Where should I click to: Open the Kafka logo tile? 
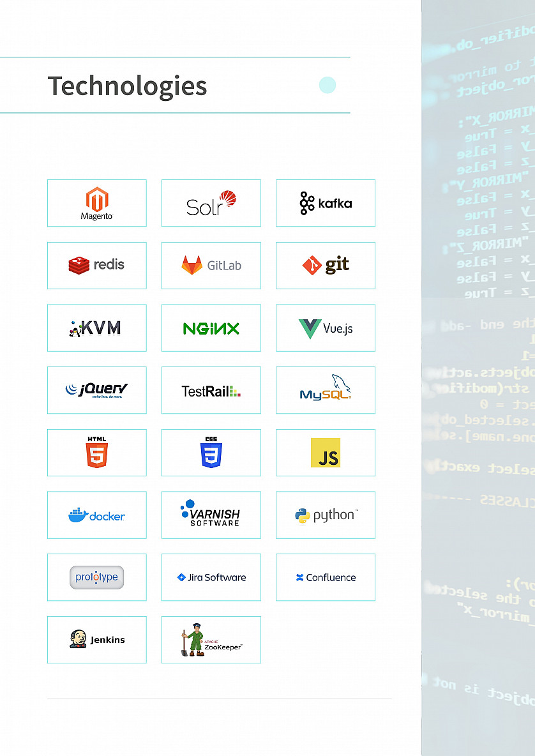point(326,203)
